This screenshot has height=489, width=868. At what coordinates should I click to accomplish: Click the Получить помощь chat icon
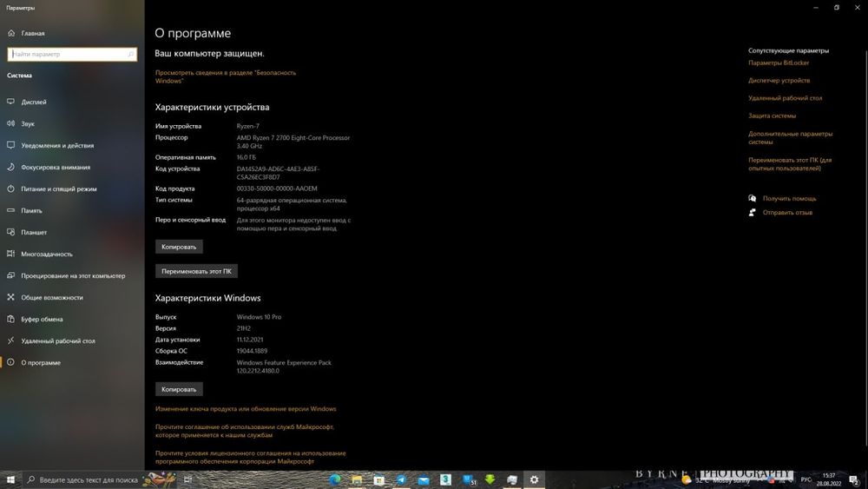click(x=753, y=198)
